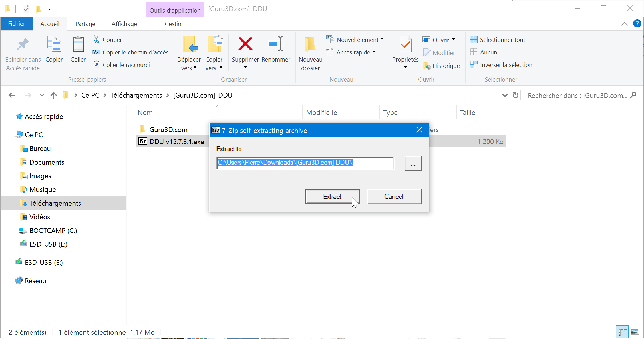Image resolution: width=644 pixels, height=339 pixels.
Task: Expand the address bar history dropdown
Action: click(x=505, y=95)
